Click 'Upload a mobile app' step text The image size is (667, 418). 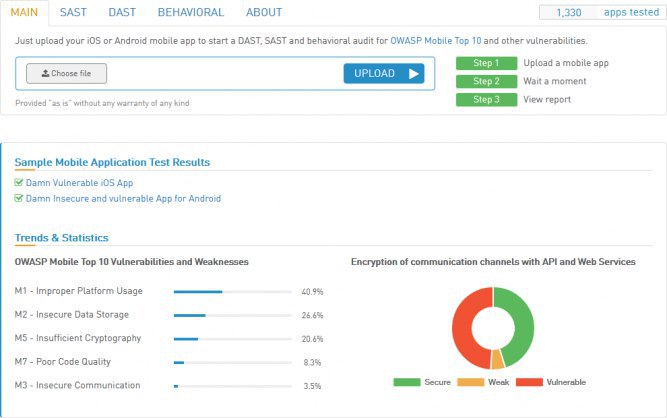[x=566, y=63]
